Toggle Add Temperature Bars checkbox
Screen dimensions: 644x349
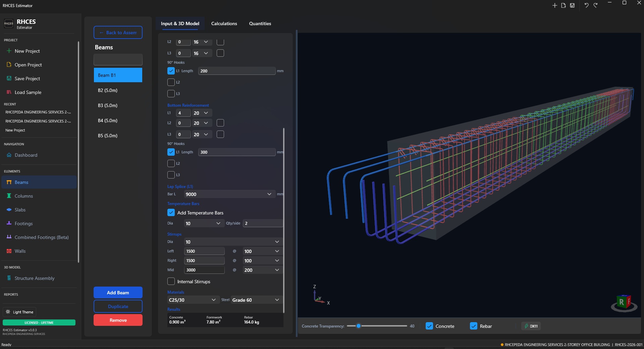click(x=171, y=212)
